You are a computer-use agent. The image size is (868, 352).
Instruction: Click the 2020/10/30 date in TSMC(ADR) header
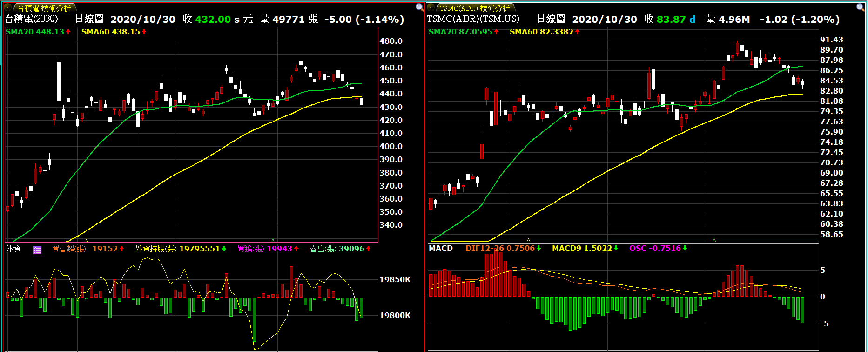coord(605,20)
